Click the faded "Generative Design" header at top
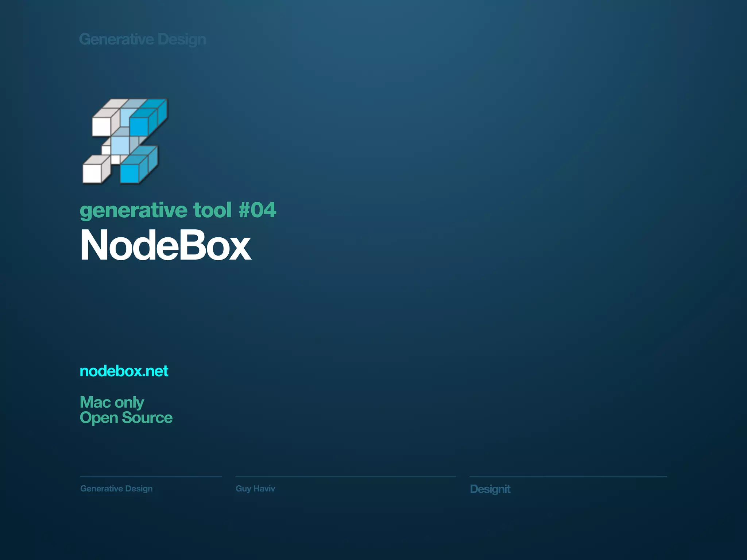747x560 pixels. 143,39
